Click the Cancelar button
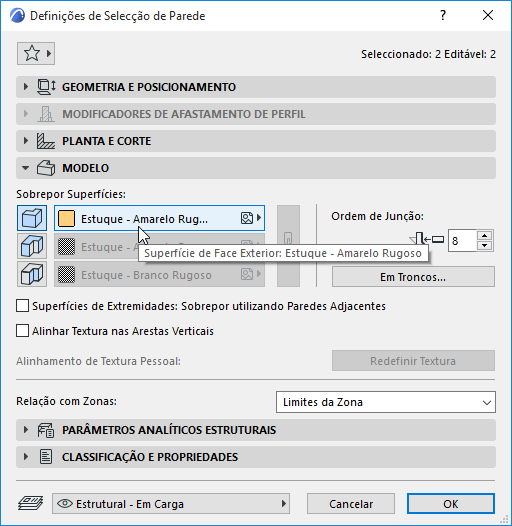The height and width of the screenshot is (526, 512). pyautogui.click(x=351, y=504)
